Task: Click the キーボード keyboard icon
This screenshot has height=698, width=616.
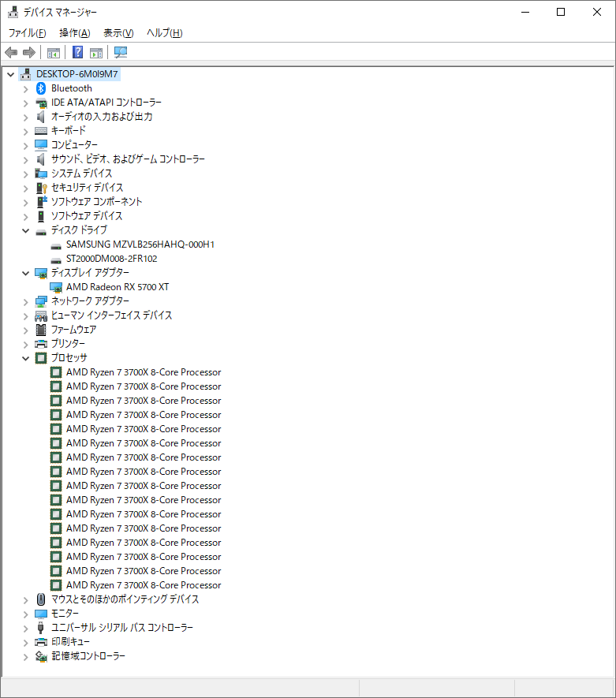Action: click(x=41, y=131)
